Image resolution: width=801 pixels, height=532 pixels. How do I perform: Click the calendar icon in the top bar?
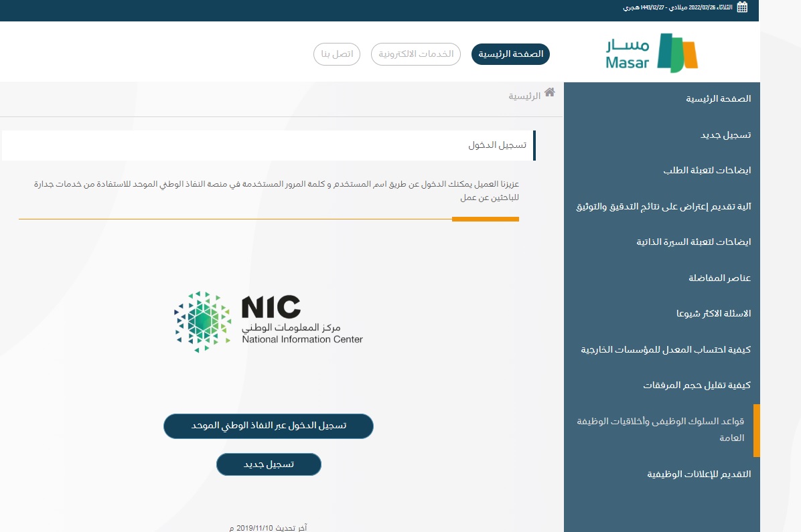pos(742,7)
